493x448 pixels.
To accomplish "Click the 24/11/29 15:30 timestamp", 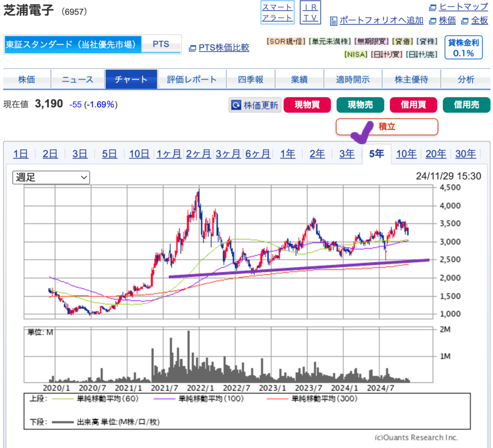I will click(448, 176).
